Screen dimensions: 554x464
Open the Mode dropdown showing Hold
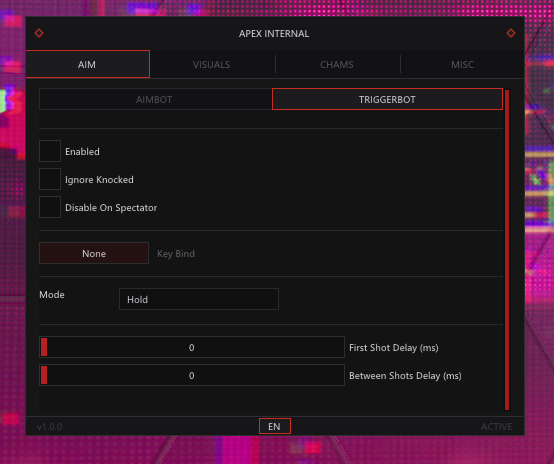tap(199, 299)
